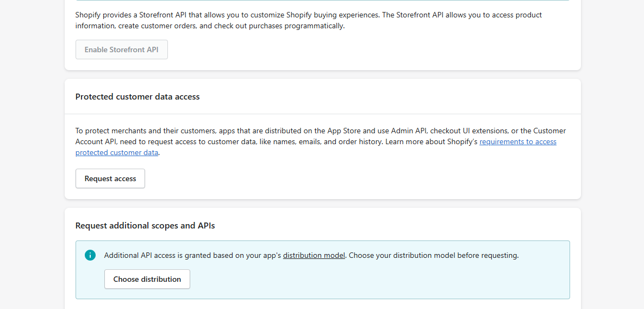Click the teal info circle icon
Viewport: 644px width, 309px height.
tap(90, 255)
